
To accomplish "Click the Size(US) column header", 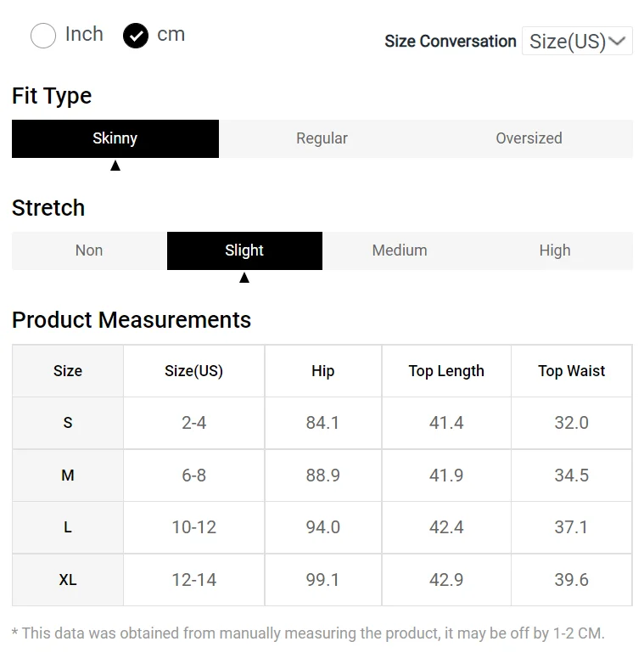I will click(193, 371).
